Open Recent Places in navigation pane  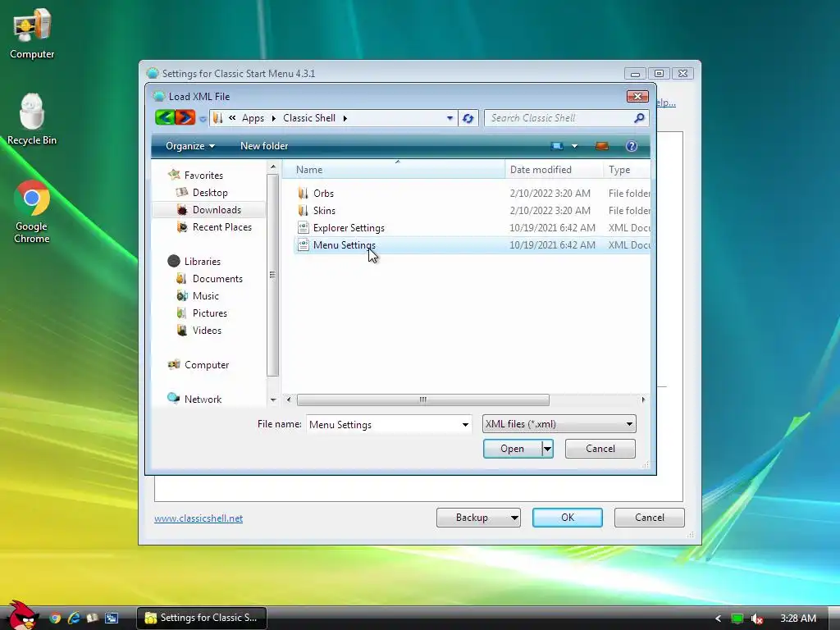point(221,226)
